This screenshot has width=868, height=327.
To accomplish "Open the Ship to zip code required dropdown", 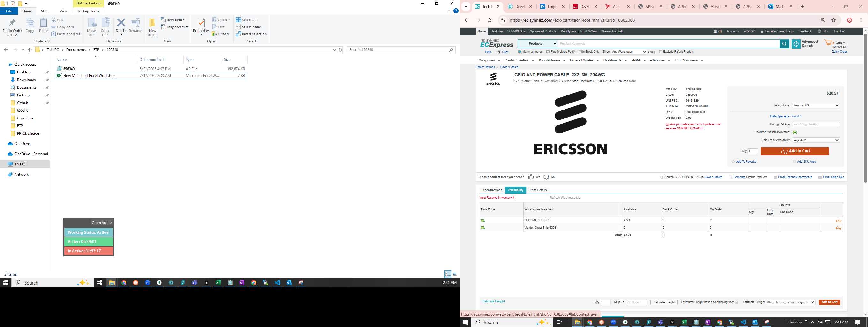I will tap(790, 302).
